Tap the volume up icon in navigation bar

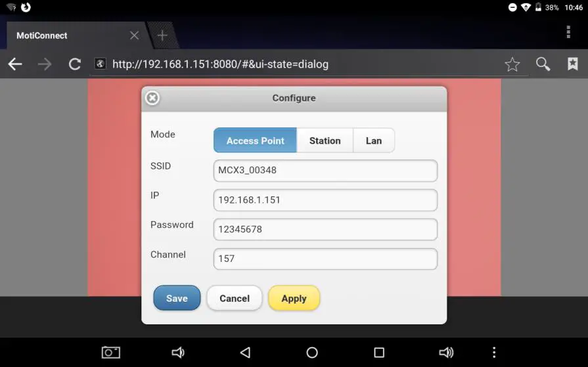[446, 353]
